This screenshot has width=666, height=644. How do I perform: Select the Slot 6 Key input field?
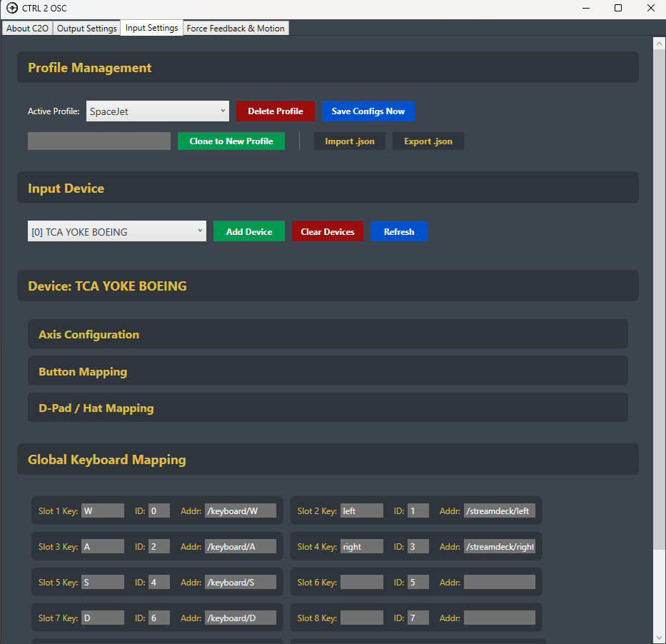362,582
